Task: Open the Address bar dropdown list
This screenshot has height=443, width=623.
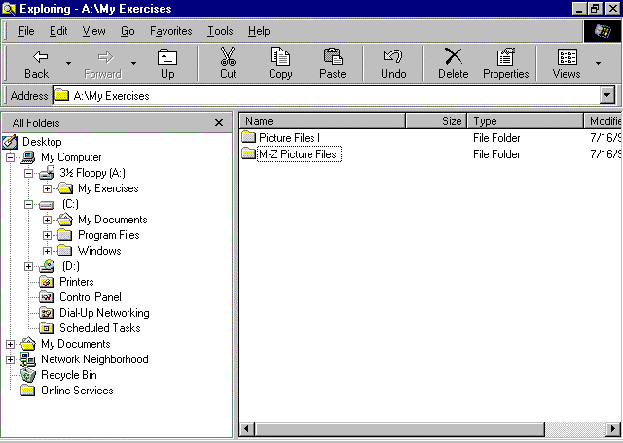Action: coord(606,96)
